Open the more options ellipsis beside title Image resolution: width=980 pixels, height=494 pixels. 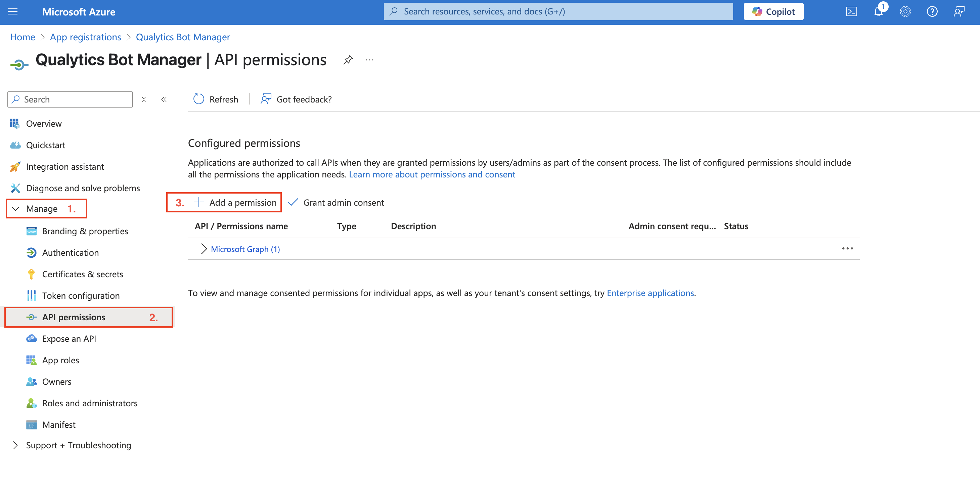coord(369,60)
